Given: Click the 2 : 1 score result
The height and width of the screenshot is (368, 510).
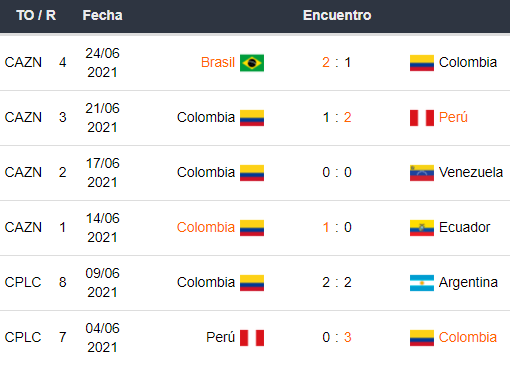Looking at the screenshot, I should tap(337, 62).
